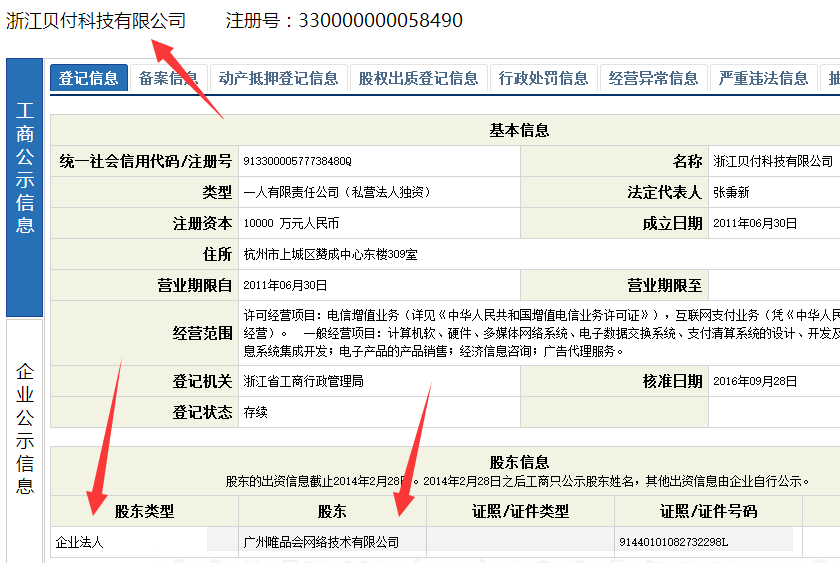
Task: Click the 成立日期 label
Action: click(x=672, y=223)
